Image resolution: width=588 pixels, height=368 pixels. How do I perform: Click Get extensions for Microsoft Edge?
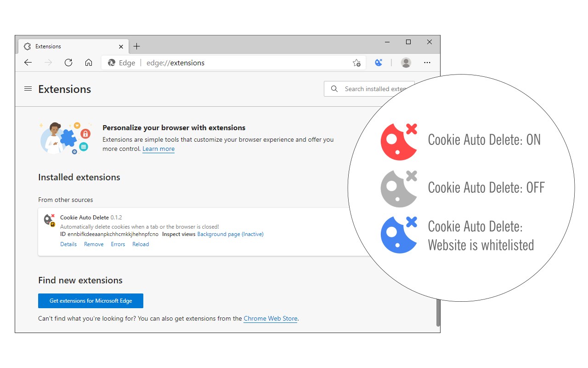[x=90, y=301]
